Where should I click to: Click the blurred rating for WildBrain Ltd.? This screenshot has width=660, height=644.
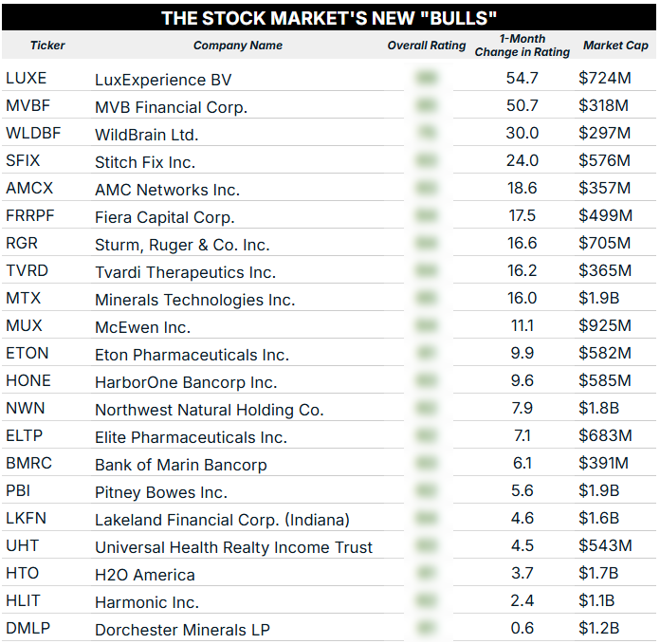[427, 134]
